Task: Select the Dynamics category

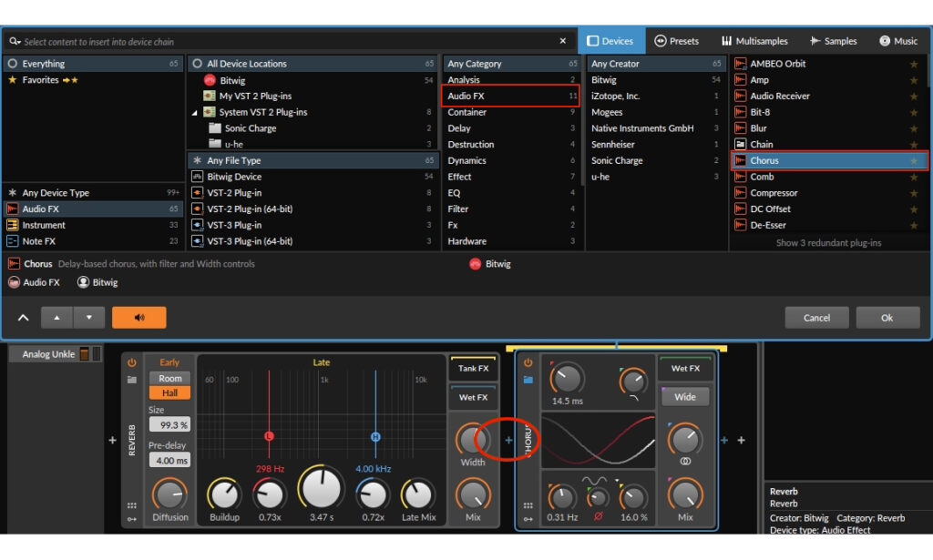Action: pos(511,160)
